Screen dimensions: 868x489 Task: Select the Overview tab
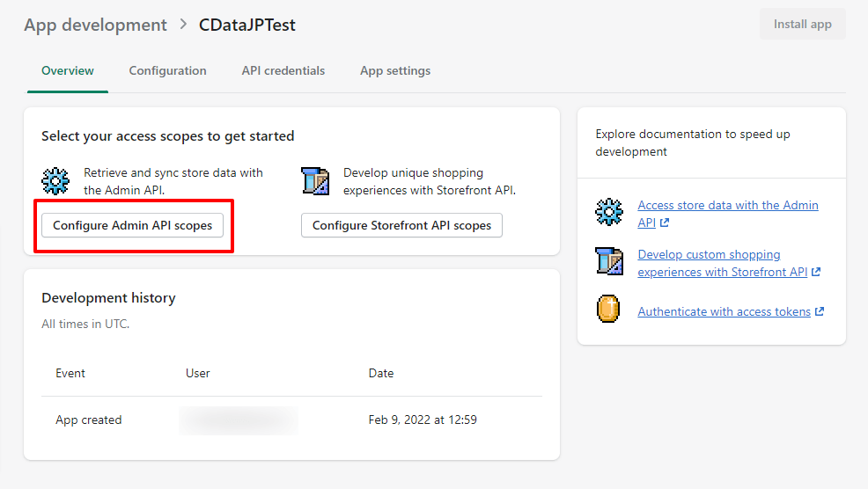click(68, 70)
